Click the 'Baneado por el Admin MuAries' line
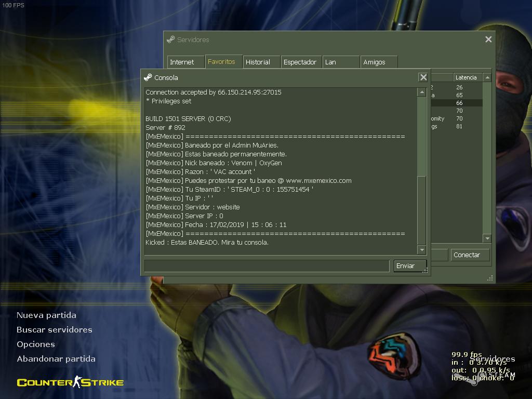 [212, 145]
